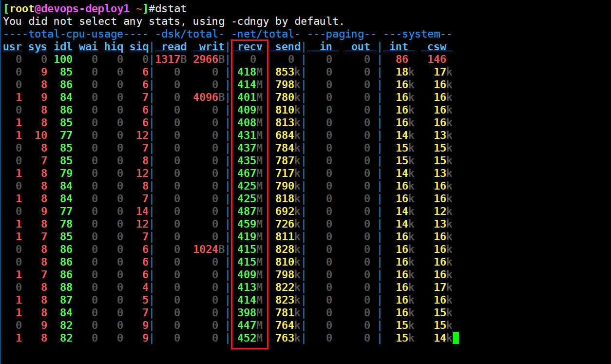
Task: Click the send value 813k
Action: [288, 123]
